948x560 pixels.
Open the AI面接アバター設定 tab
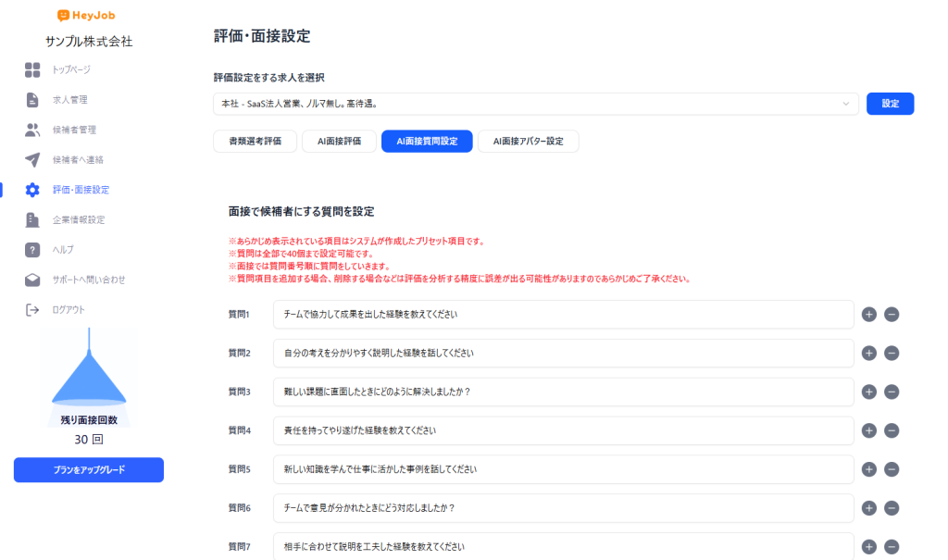click(528, 142)
